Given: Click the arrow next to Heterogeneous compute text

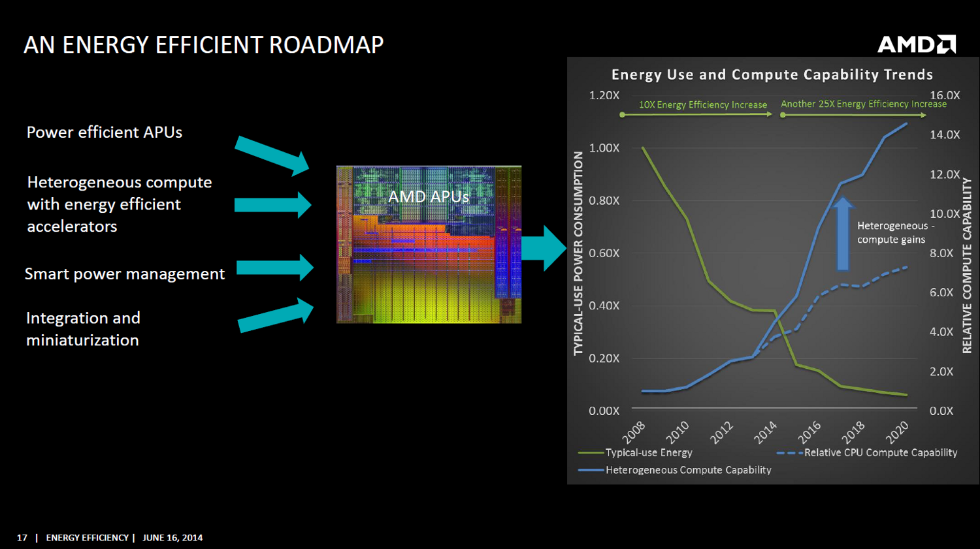Looking at the screenshot, I should [273, 205].
